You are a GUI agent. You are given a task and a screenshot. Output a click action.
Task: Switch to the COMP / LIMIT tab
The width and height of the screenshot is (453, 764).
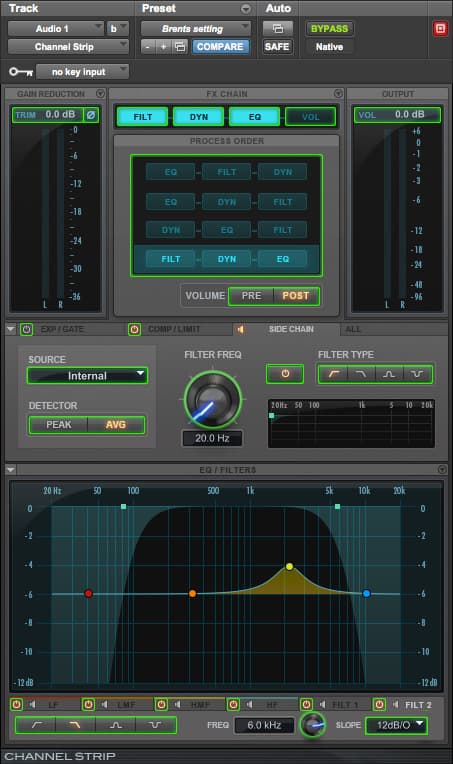[x=174, y=329]
